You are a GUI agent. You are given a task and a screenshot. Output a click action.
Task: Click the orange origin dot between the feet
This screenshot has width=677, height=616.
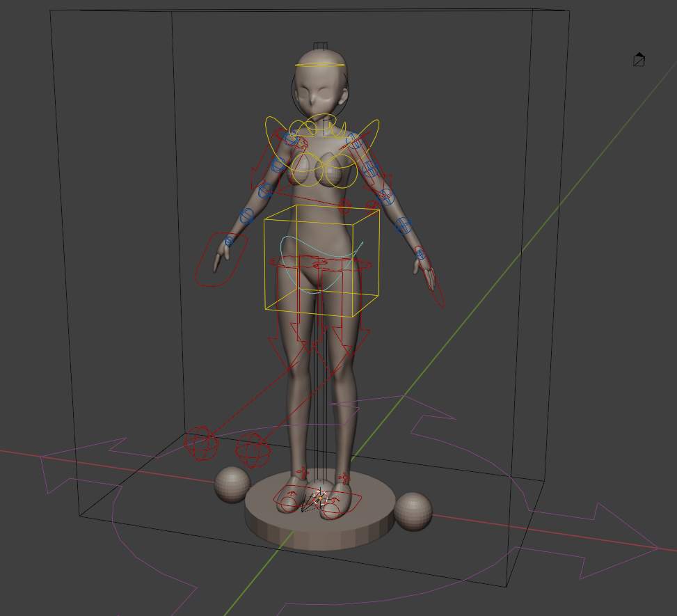(320, 498)
